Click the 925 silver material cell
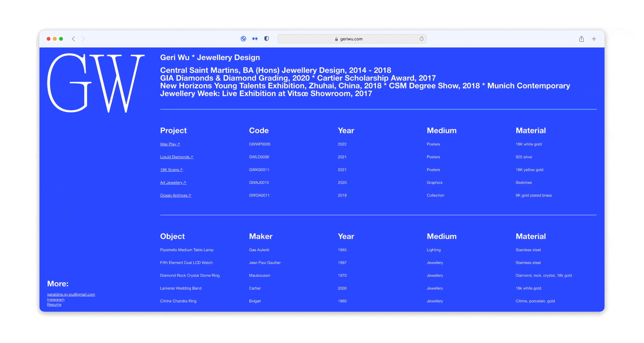 point(524,157)
